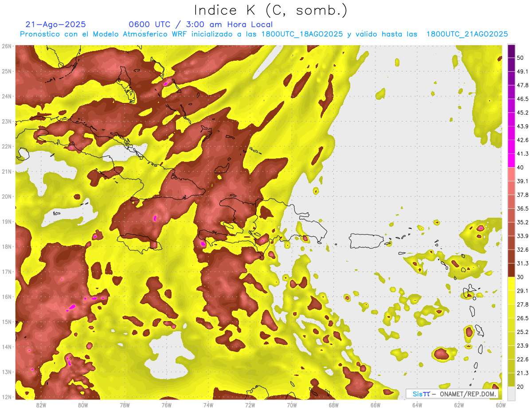Click the colorbar value 33.9
532x411 pixels.
pos(523,236)
